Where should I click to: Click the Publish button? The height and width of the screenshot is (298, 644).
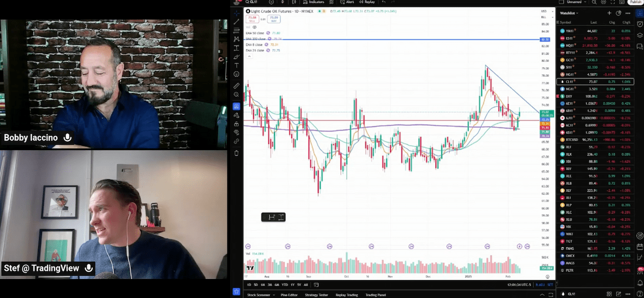635,2
